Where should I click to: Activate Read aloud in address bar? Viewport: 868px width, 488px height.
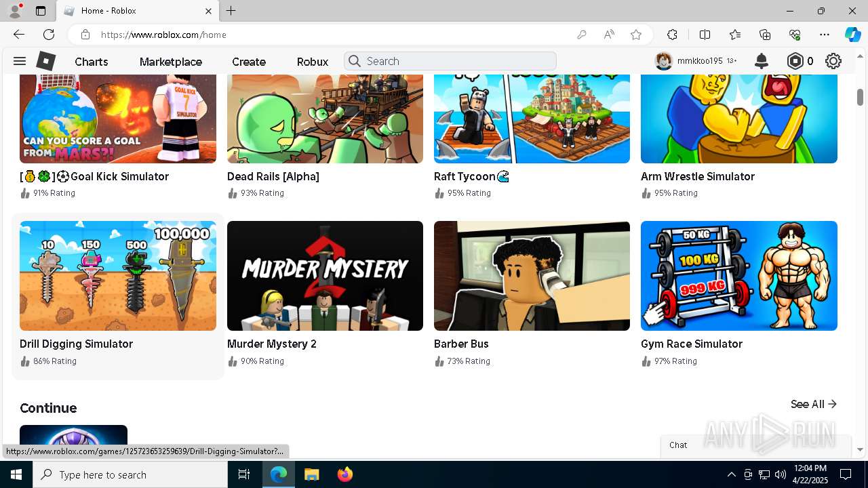[x=609, y=35]
